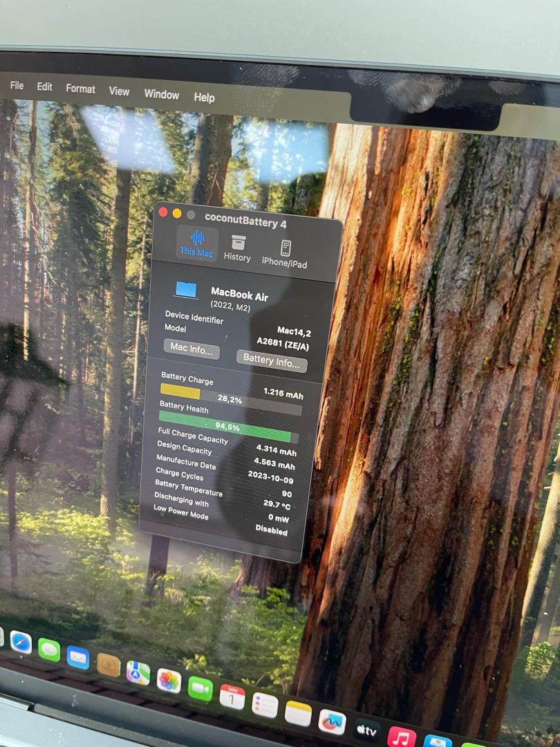Open Apple TV app in Dock
This screenshot has width=560, height=747.
pos(366,730)
